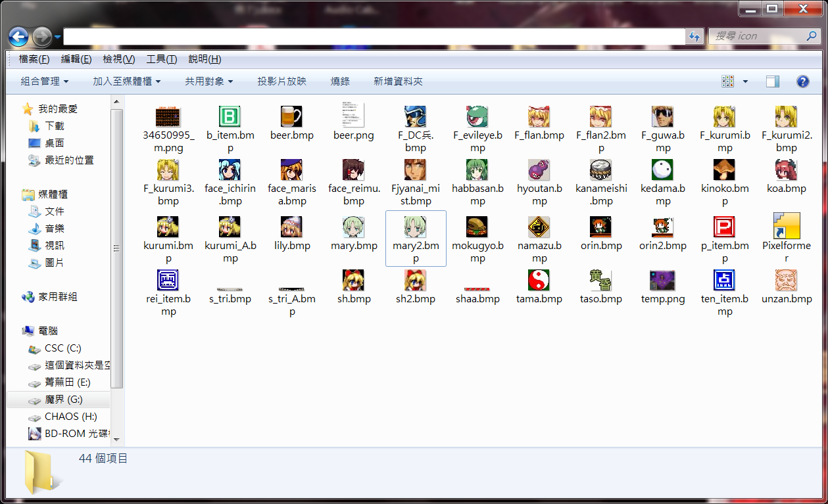Select the Pixelformer shortcut icon
828x504 pixels.
point(786,226)
